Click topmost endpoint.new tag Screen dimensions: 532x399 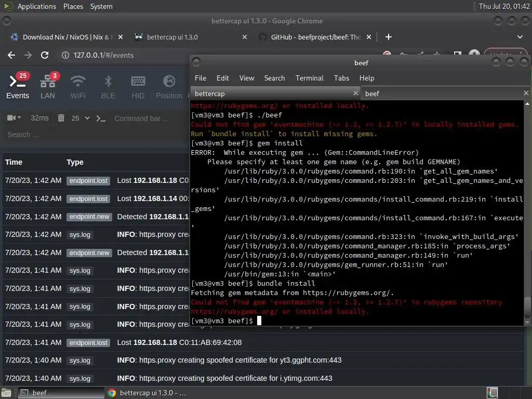(x=89, y=217)
